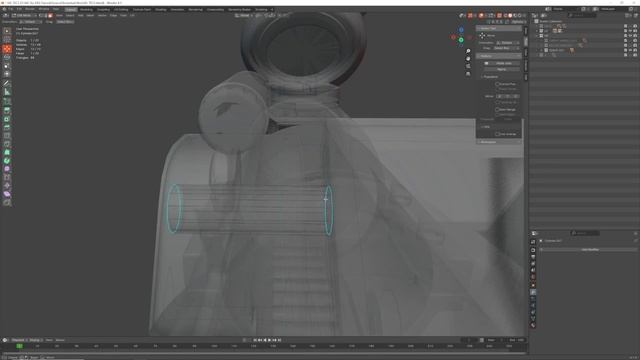Viewport: 640px width, 360px height.
Task: Select the Inset Faces tool
Action: 7,119
